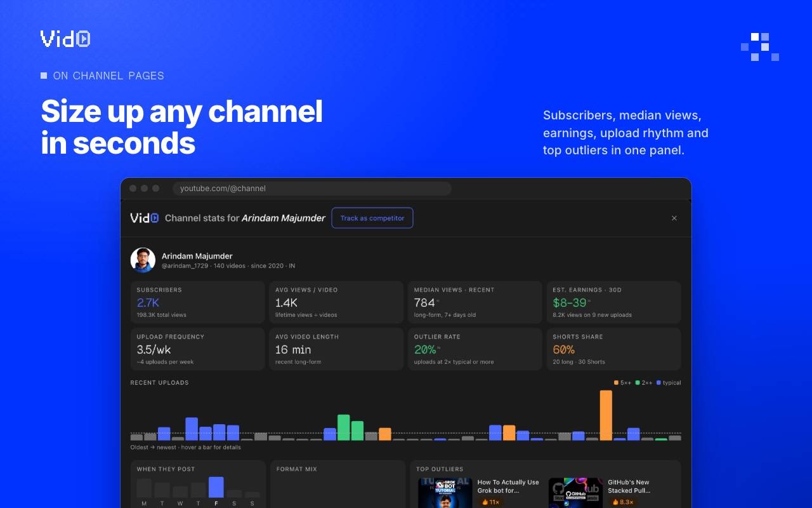Viewport: 812px width, 508px height.
Task: Click 'Oldest → newest · hover a bar for details'
Action: click(186, 447)
